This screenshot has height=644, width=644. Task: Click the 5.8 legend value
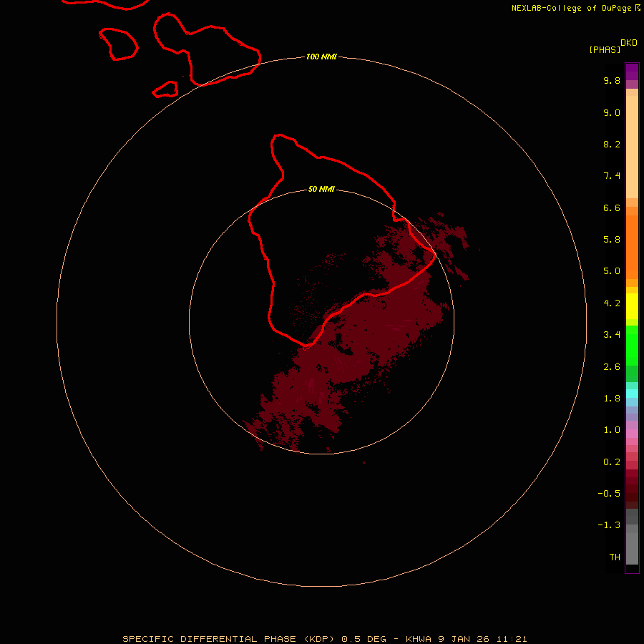[612, 240]
